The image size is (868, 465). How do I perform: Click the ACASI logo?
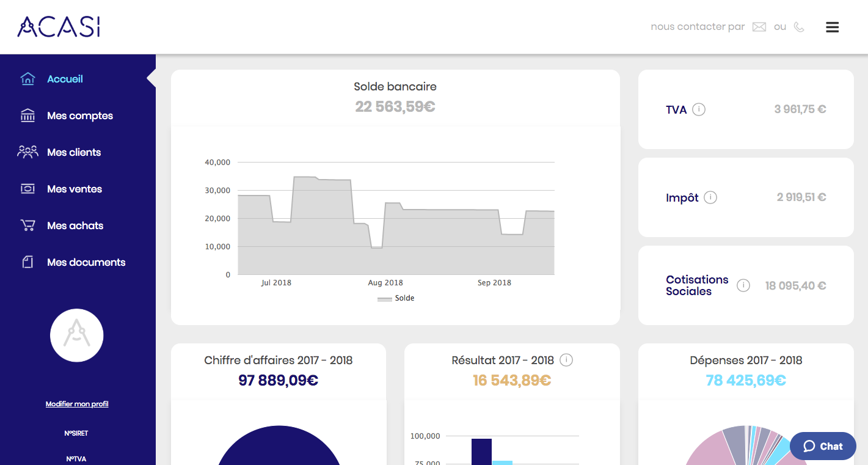59,27
